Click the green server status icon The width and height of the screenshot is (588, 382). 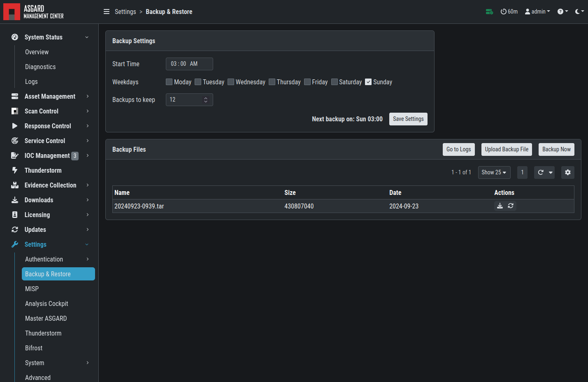point(489,12)
